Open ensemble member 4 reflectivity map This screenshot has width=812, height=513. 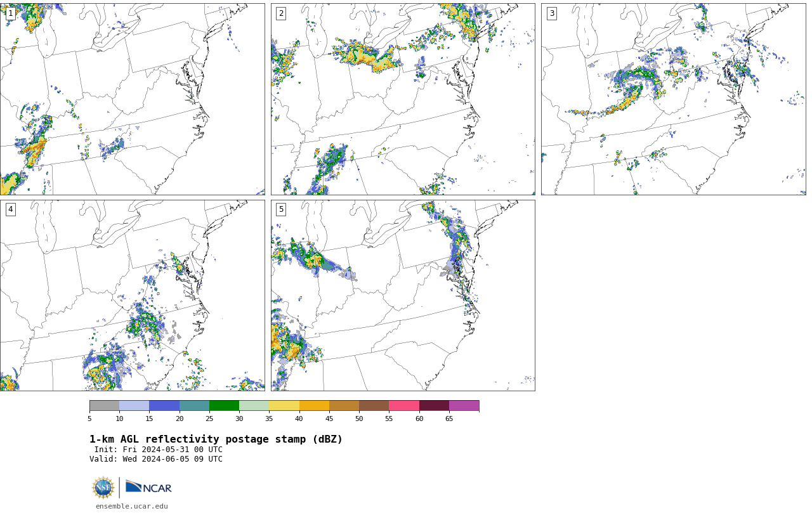click(132, 295)
